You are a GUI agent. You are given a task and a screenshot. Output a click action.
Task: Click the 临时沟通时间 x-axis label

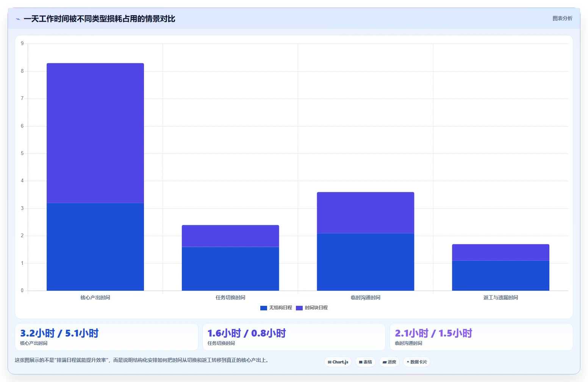point(366,297)
